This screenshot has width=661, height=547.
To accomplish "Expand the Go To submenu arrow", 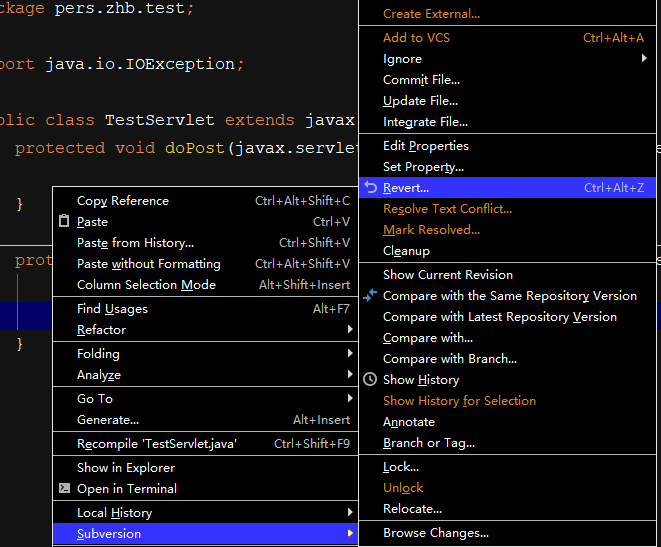I will point(350,398).
